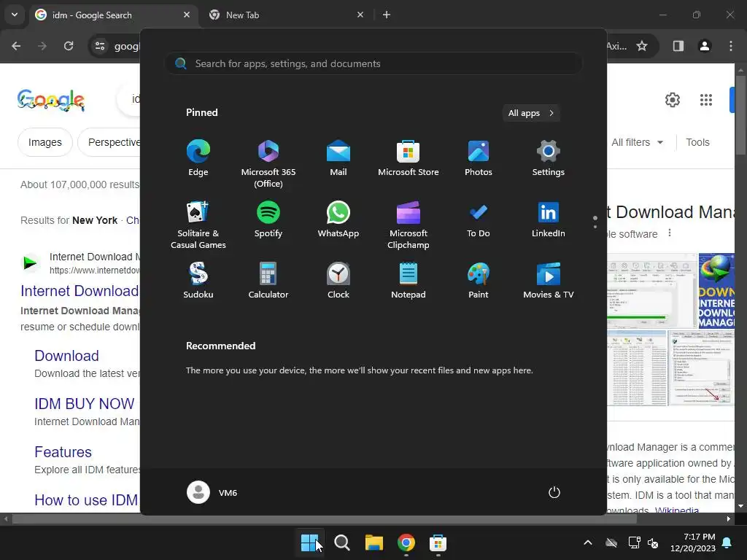Select the idm - Google Search tab
The height and width of the screenshot is (560, 747).
point(113,15)
